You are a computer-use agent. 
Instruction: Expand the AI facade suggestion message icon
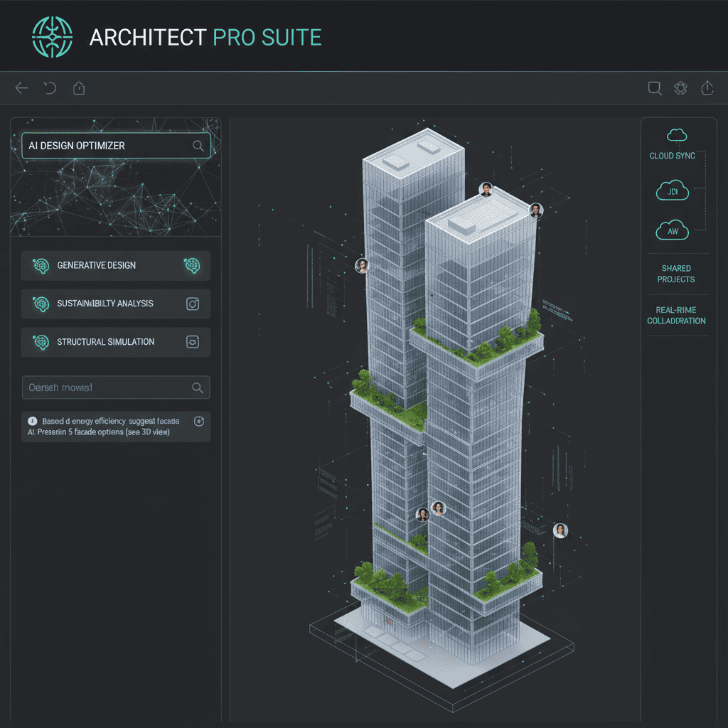pos(199,421)
